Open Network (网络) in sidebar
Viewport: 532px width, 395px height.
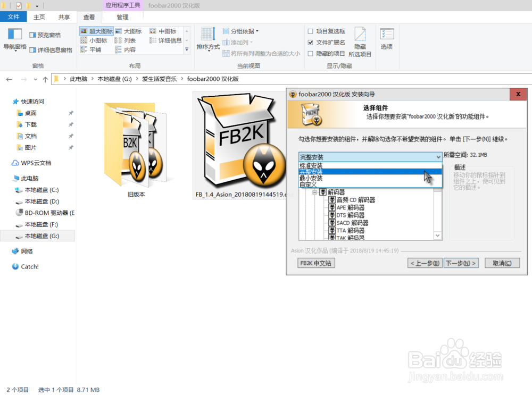(22, 251)
